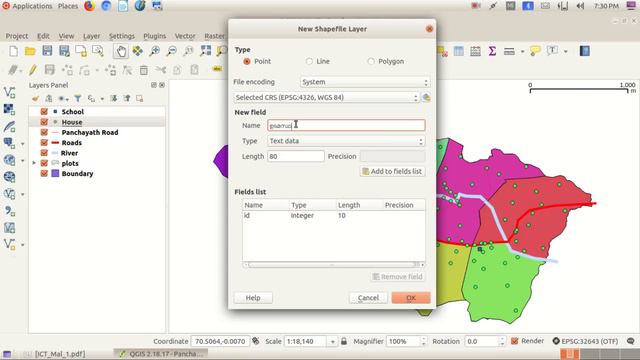
Task: Click the messages log icon in status bar
Action: pos(631,341)
